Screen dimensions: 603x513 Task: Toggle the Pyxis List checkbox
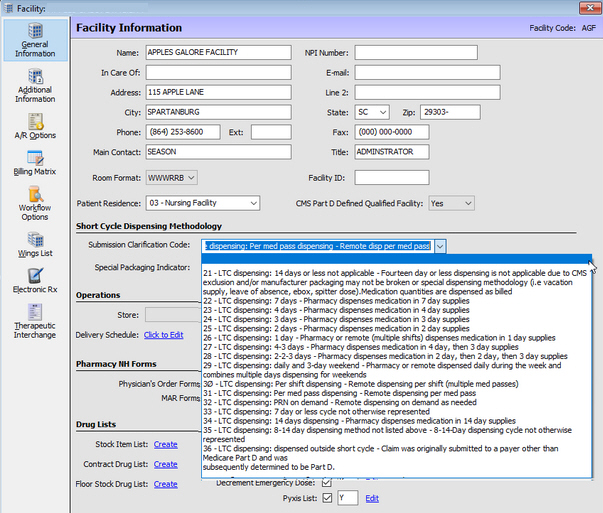pyautogui.click(x=327, y=498)
